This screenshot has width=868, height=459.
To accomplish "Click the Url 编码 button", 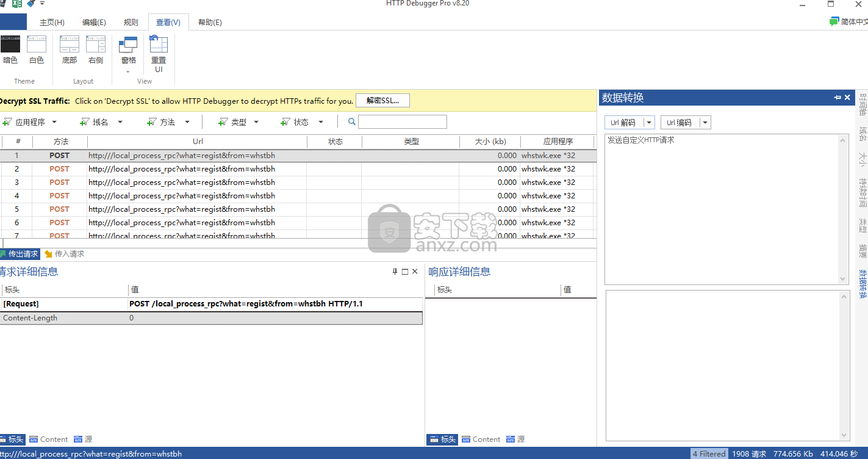I will [680, 123].
